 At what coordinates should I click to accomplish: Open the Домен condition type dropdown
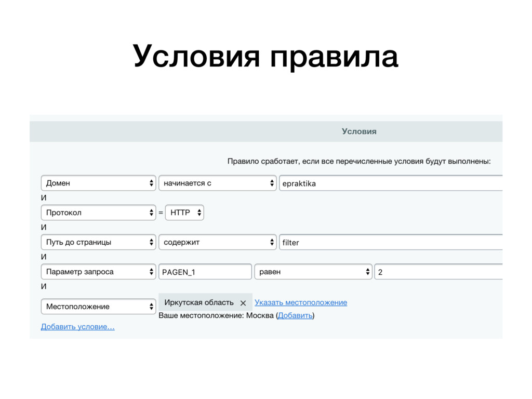click(98, 183)
